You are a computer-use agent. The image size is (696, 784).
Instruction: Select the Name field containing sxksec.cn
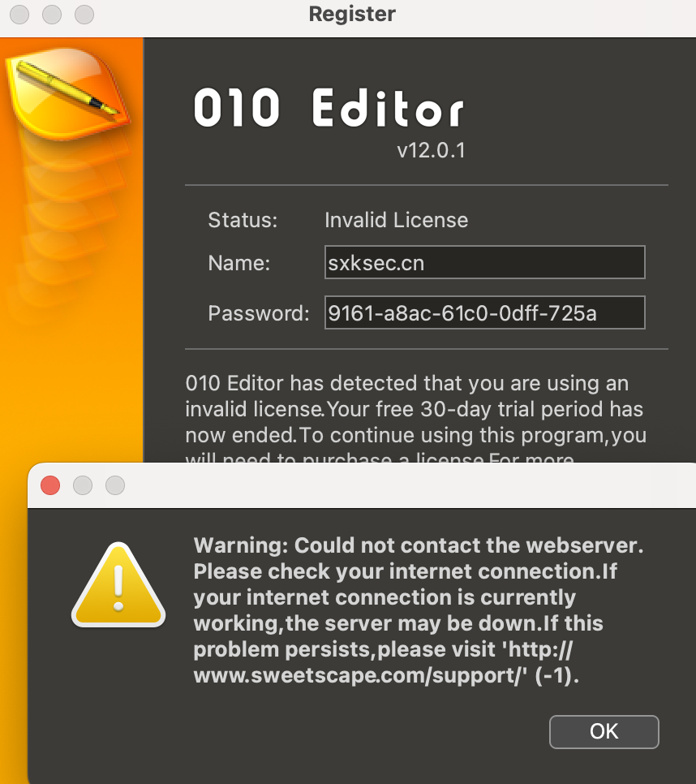[484, 262]
